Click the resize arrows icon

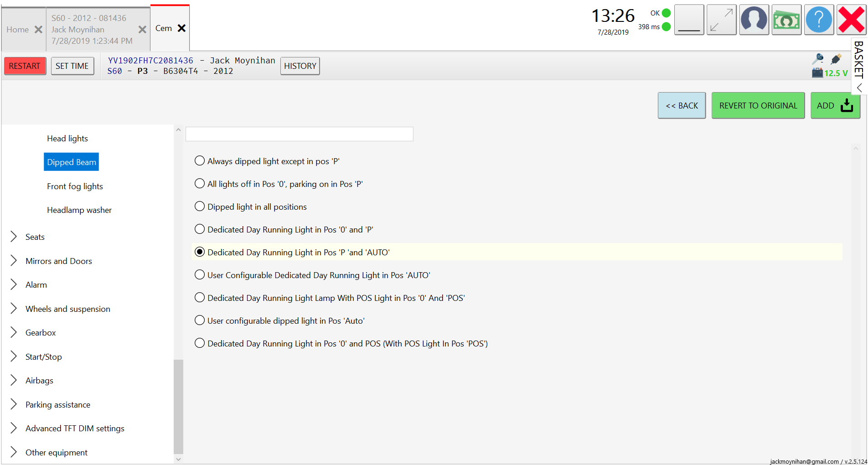tap(722, 20)
